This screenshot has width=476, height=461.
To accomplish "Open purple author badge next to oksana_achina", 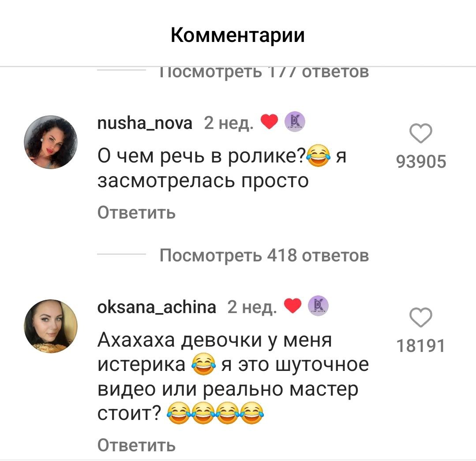I will click(x=318, y=306).
